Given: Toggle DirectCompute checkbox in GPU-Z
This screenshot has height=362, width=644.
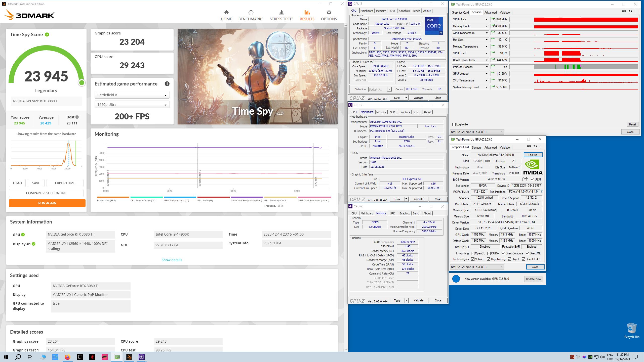Looking at the screenshot, I should tap(503, 253).
